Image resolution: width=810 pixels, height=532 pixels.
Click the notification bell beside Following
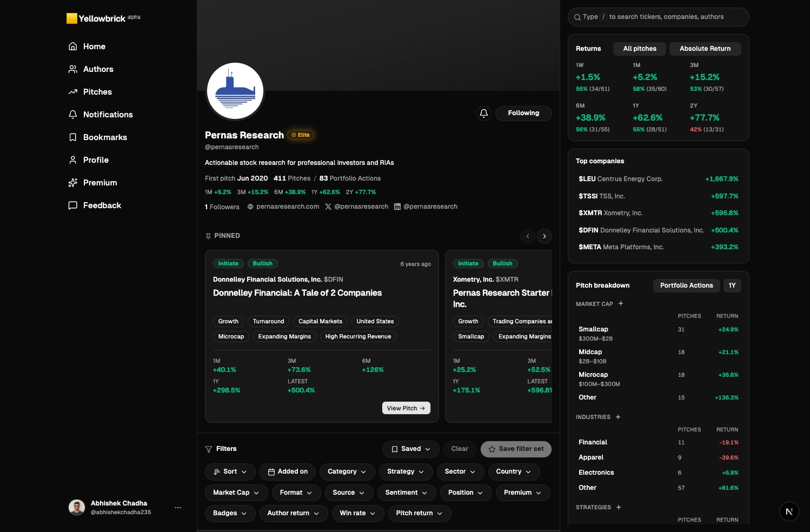pyautogui.click(x=484, y=113)
